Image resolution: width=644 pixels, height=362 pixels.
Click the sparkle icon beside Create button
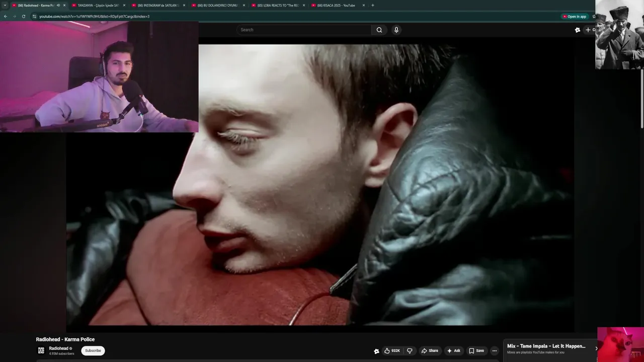(577, 30)
